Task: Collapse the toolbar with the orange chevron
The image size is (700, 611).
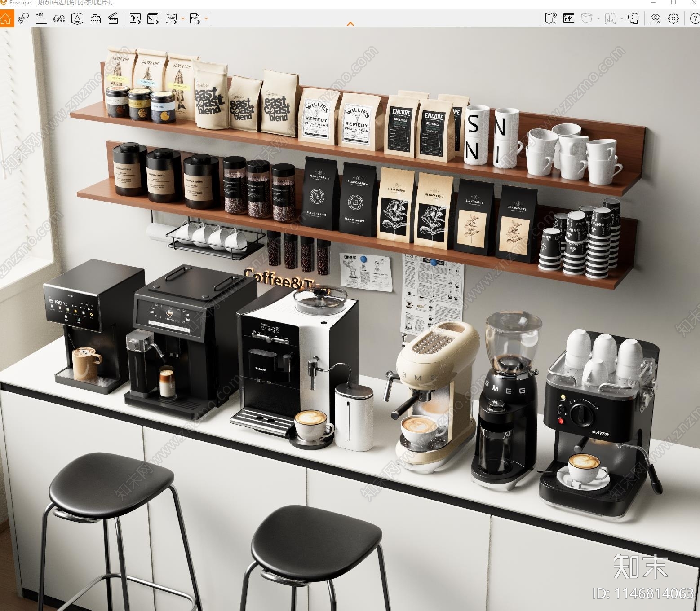Action: (350, 24)
